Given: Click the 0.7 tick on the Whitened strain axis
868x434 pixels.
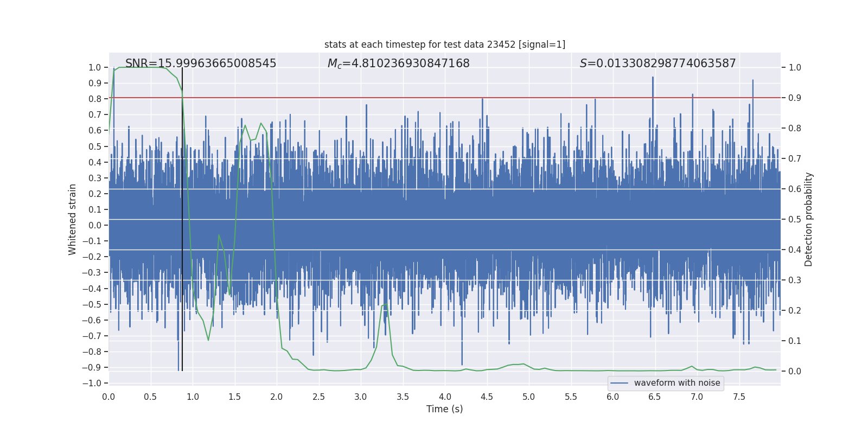Looking at the screenshot, I should (x=95, y=115).
